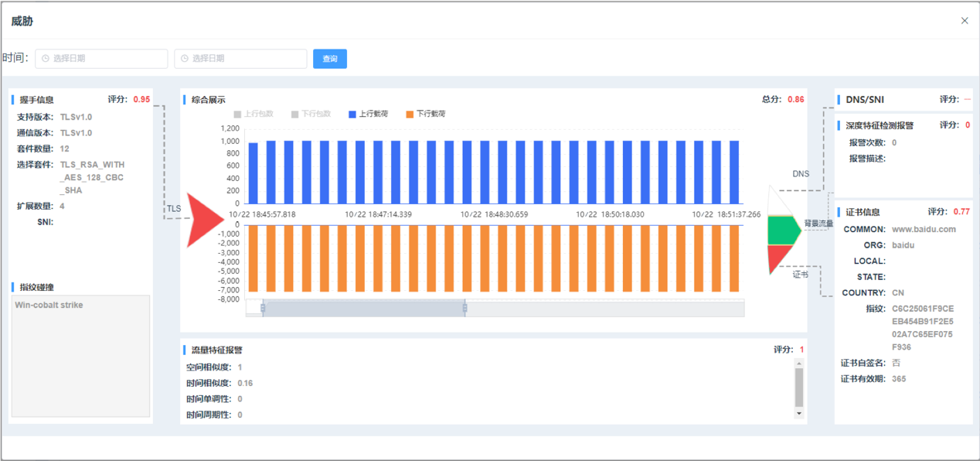Click the 支持版本 TLSv1.0 value
This screenshot has width=980, height=461.
(76, 117)
